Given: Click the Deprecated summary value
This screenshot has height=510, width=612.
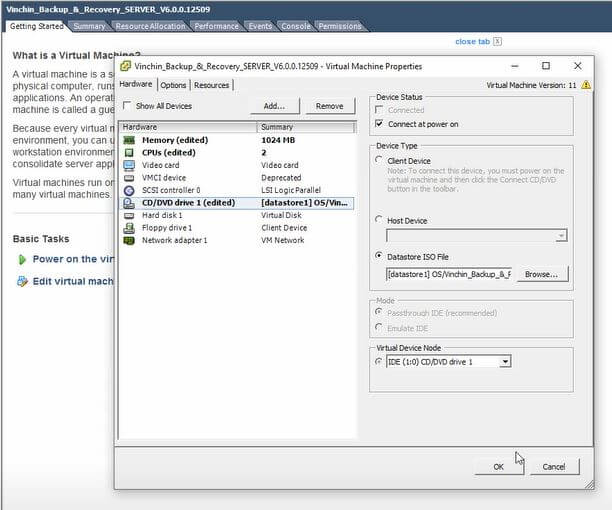Looking at the screenshot, I should (x=281, y=178).
